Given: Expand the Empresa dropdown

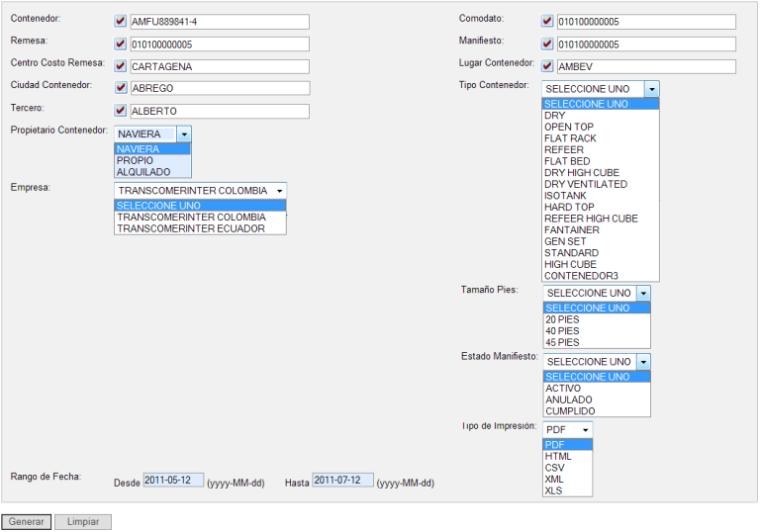Looking at the screenshot, I should click(280, 191).
